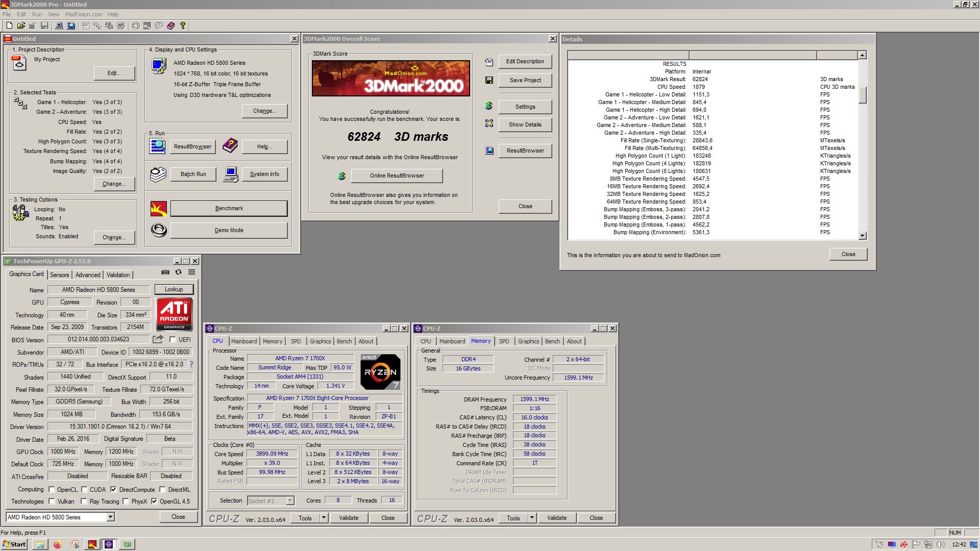This screenshot has width=980, height=551.
Task: Click the purple help book toolbar icon
Action: point(170,26)
